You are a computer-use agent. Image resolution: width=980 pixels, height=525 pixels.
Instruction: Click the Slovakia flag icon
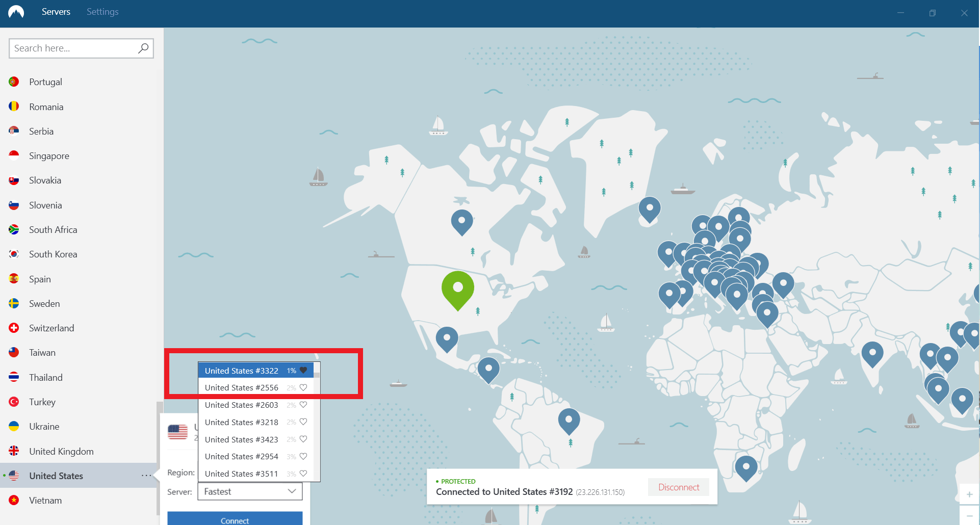14,180
